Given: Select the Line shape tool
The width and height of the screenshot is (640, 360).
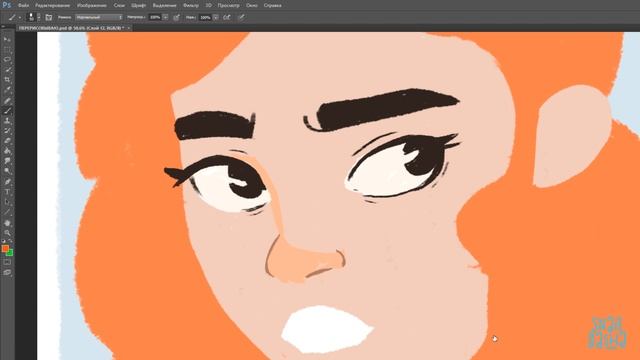Looking at the screenshot, I should click(7, 212).
